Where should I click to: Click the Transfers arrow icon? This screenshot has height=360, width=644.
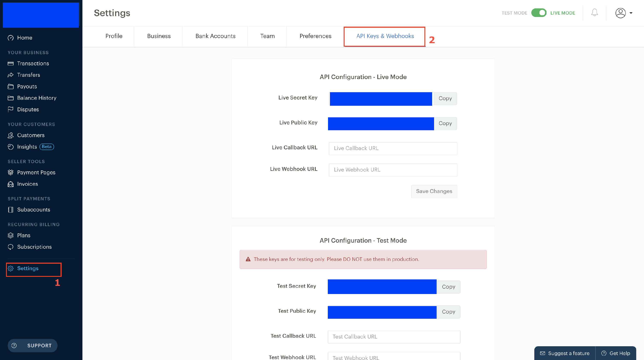(11, 75)
